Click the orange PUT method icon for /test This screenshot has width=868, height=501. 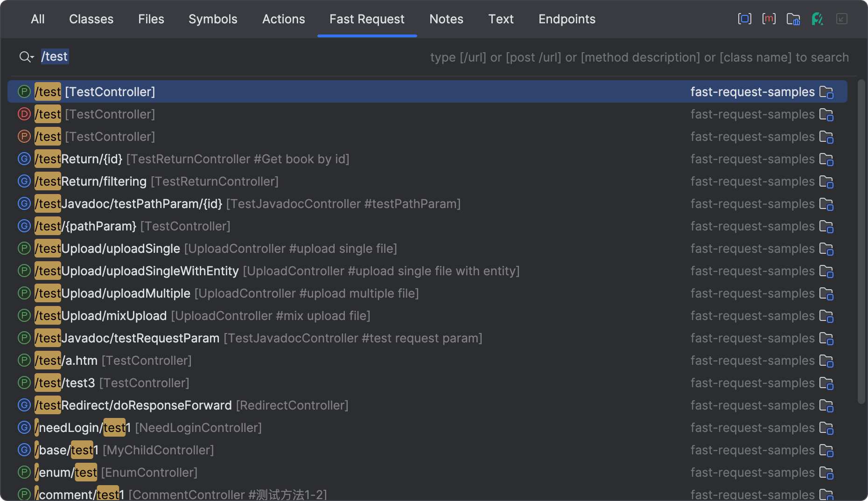[24, 136]
